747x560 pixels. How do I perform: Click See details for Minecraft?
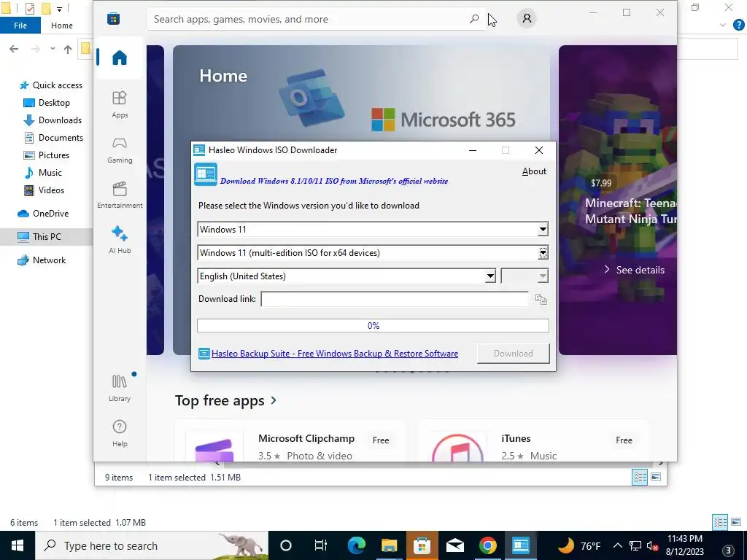coord(634,270)
